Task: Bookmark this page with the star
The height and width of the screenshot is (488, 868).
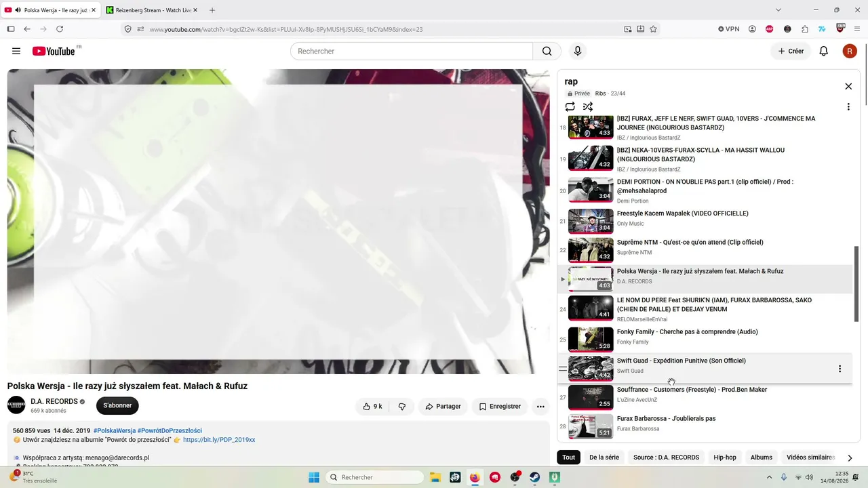Action: pyautogui.click(x=654, y=29)
